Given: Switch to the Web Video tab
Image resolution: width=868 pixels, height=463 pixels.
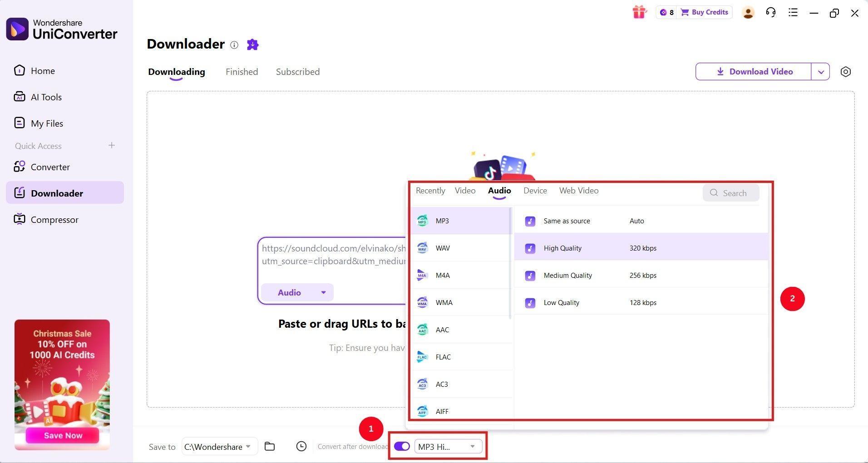Looking at the screenshot, I should tap(579, 191).
